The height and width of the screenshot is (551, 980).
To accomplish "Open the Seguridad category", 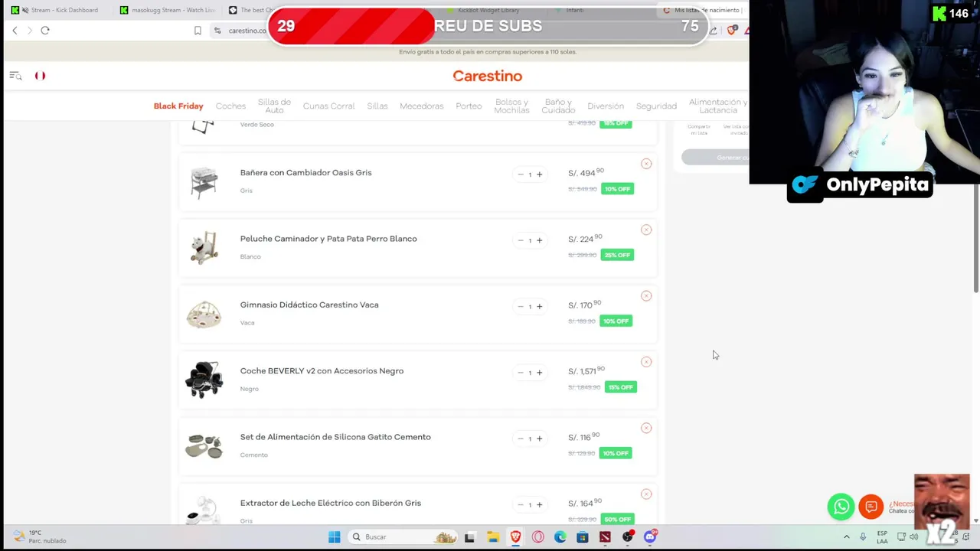I will [x=656, y=106].
